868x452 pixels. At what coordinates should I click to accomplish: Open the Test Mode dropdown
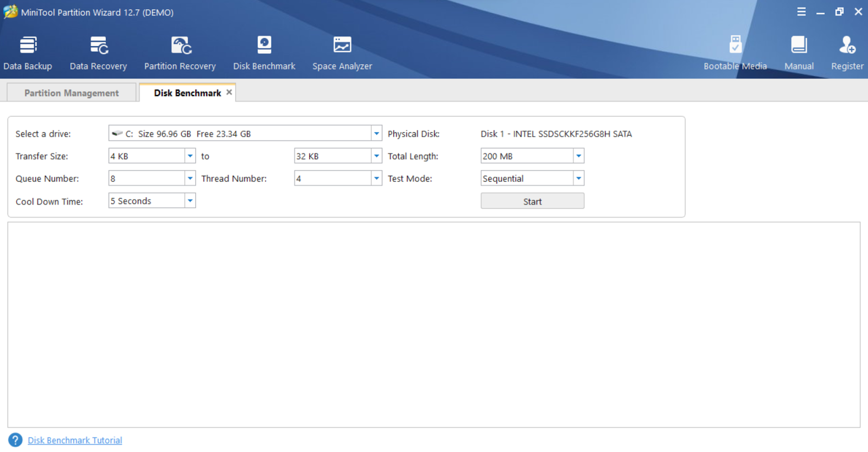(579, 178)
